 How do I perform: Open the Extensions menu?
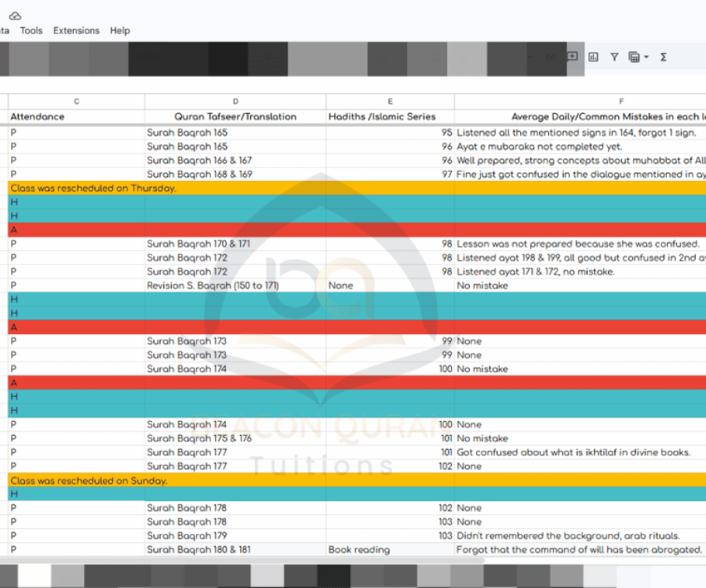76,31
